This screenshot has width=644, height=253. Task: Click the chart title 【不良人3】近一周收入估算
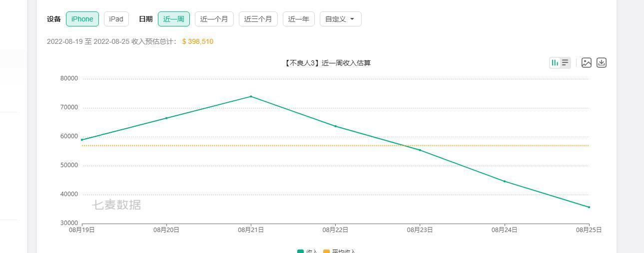tap(327, 63)
